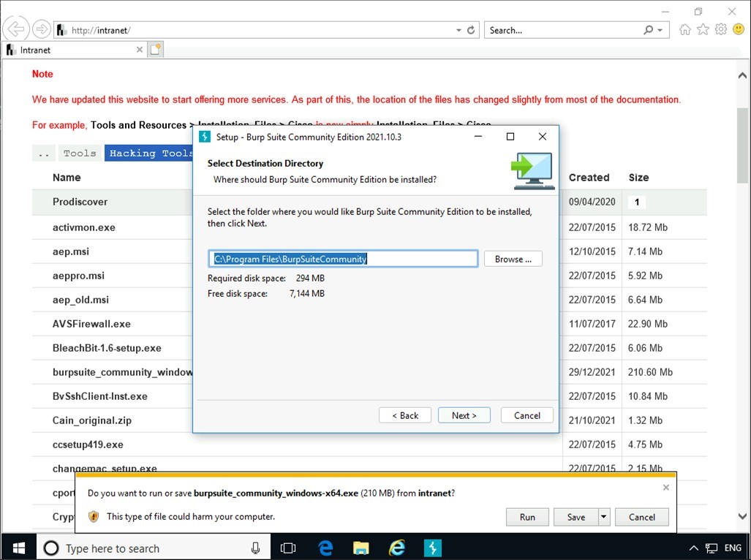Open the Tools gear icon
The height and width of the screenshot is (560, 751).
tap(720, 30)
